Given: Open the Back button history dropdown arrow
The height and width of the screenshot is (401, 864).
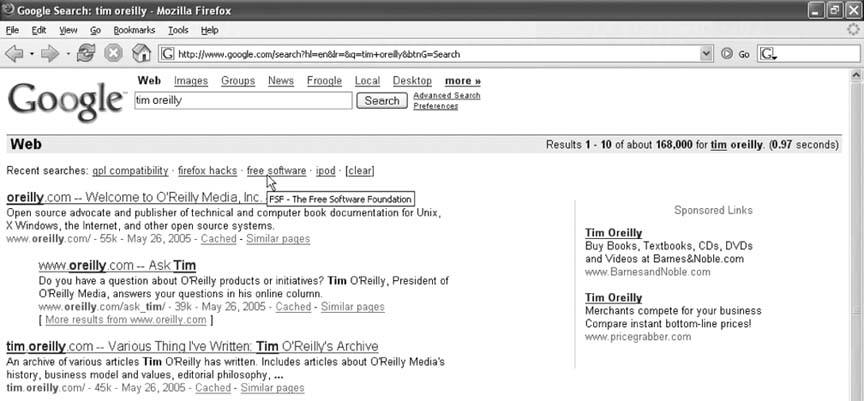Looking at the screenshot, I should pyautogui.click(x=32, y=53).
